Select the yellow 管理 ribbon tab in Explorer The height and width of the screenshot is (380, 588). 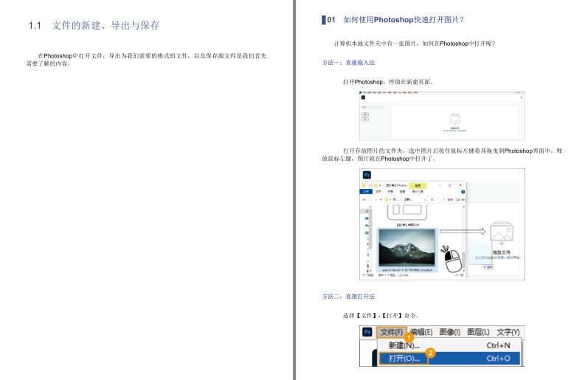tap(418, 186)
